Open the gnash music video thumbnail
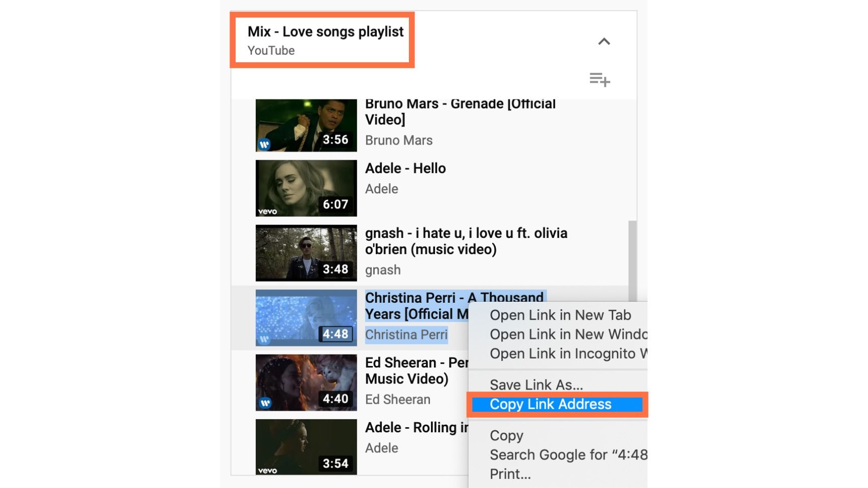The width and height of the screenshot is (868, 488). [306, 253]
